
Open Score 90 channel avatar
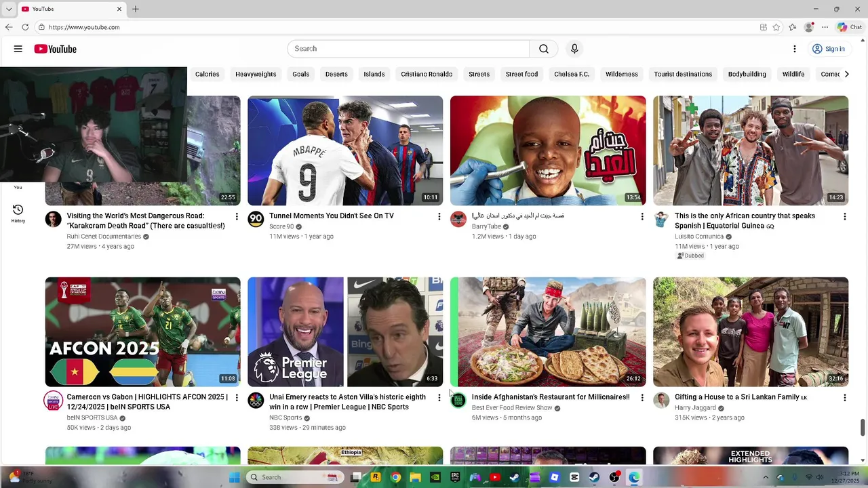point(256,219)
